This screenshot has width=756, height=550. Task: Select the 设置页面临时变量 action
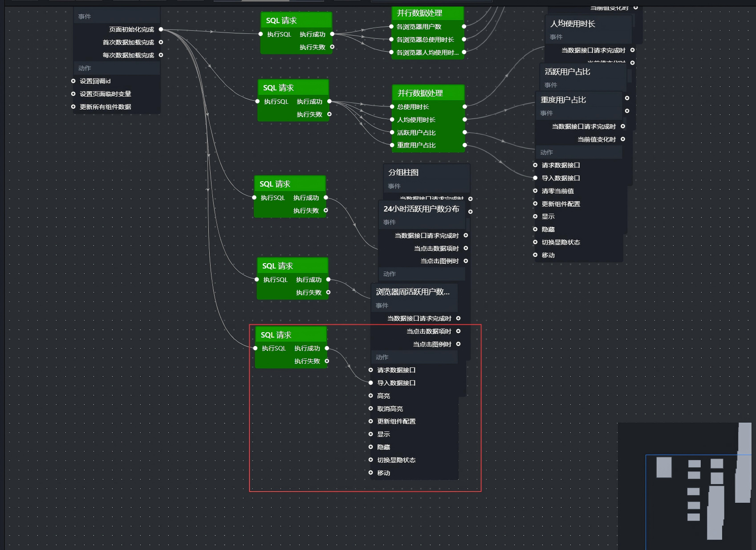(105, 94)
